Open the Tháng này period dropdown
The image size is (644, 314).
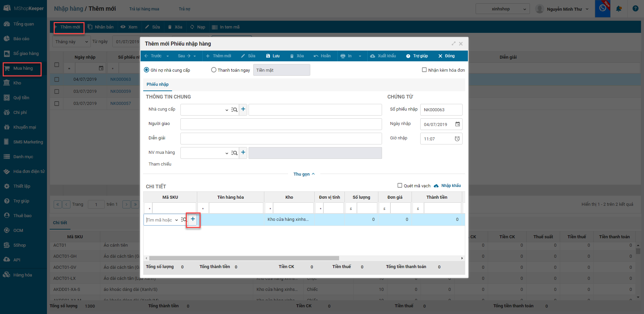(71, 42)
